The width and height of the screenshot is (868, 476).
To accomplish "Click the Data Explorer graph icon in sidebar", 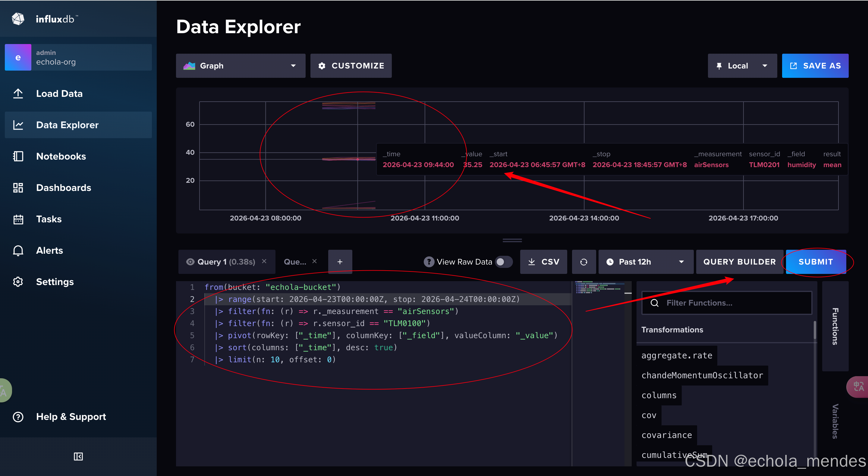I will [18, 125].
